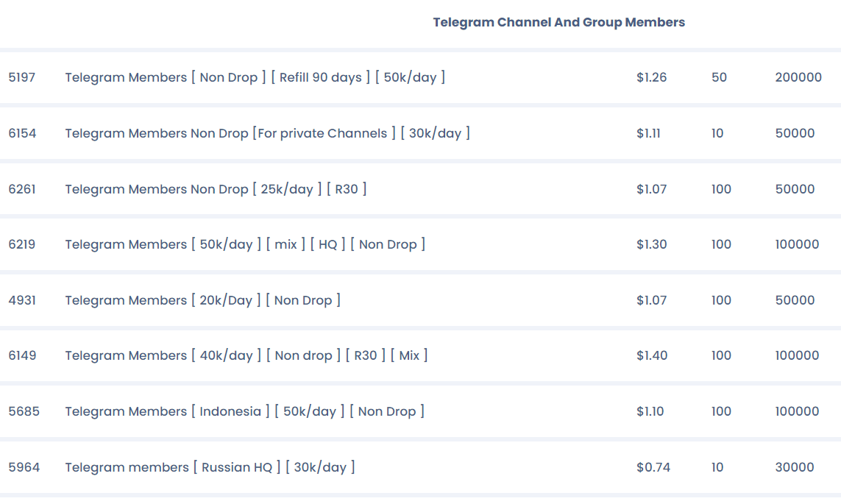Viewport: 841px width, 504px height.
Task: Click the Telegram Channel And Group Members heading
Action: (x=558, y=22)
